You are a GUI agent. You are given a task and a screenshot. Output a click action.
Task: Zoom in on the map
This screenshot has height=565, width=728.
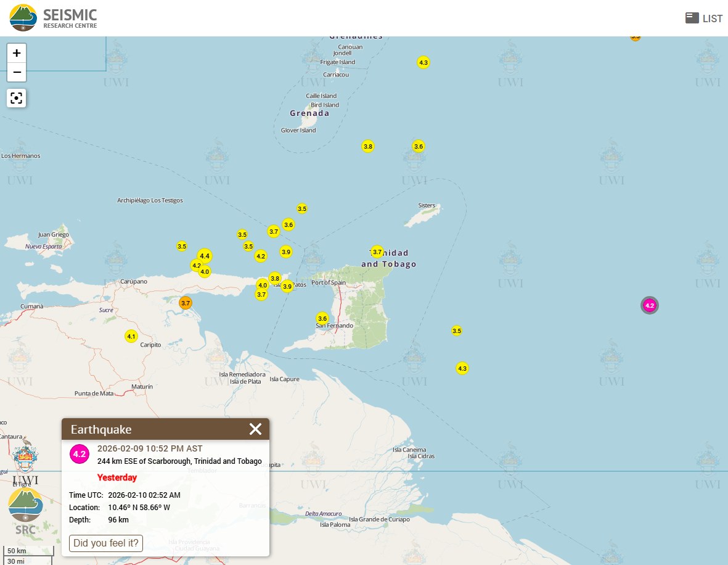click(x=17, y=53)
